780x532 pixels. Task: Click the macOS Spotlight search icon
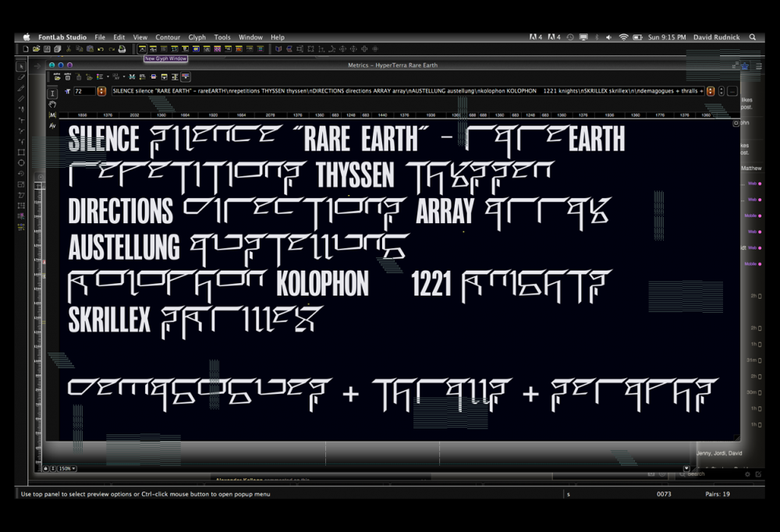pos(753,37)
